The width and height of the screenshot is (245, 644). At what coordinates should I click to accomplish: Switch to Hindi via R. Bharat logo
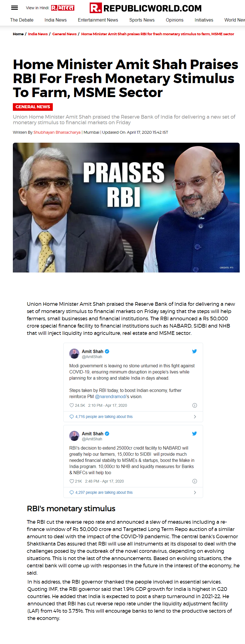pos(63,8)
